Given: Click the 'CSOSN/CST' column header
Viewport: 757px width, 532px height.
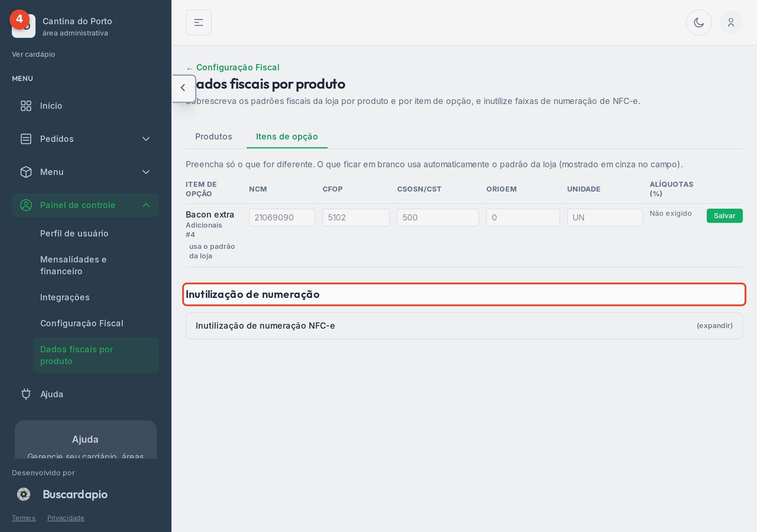Looking at the screenshot, I should 419,189.
